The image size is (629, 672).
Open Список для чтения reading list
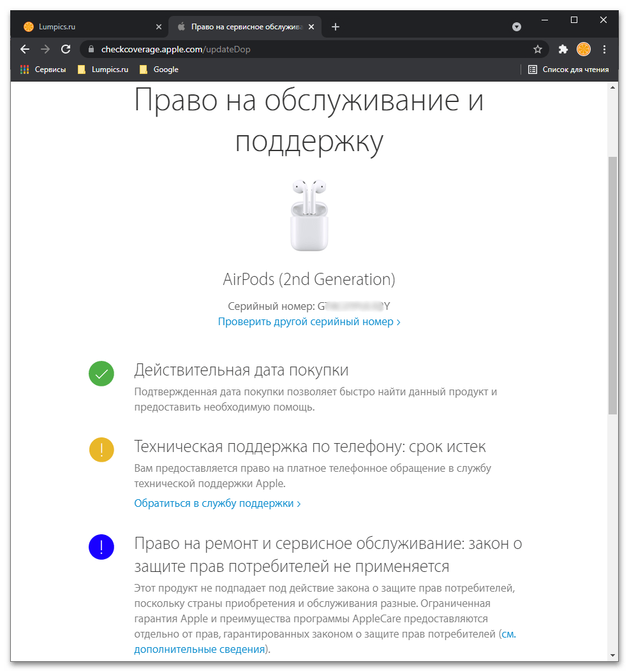pyautogui.click(x=568, y=69)
